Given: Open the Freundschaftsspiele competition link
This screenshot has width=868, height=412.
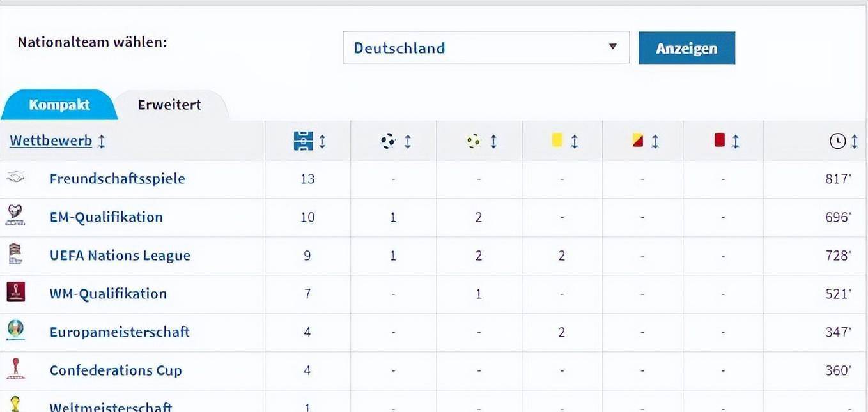Looking at the screenshot, I should pos(117,178).
